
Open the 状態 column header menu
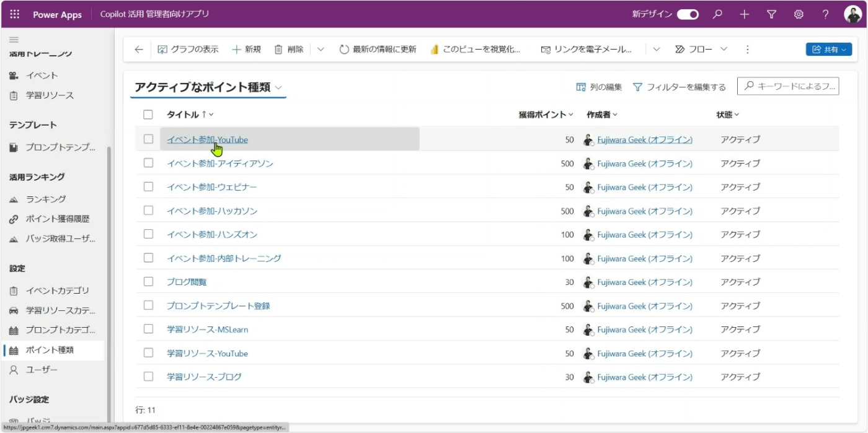[728, 115]
